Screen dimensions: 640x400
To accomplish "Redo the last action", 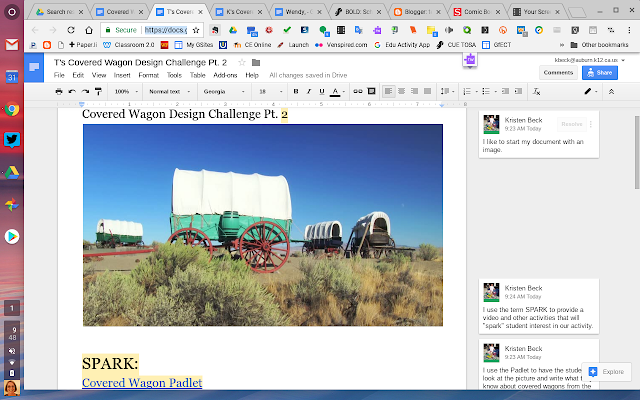I will [x=85, y=91].
